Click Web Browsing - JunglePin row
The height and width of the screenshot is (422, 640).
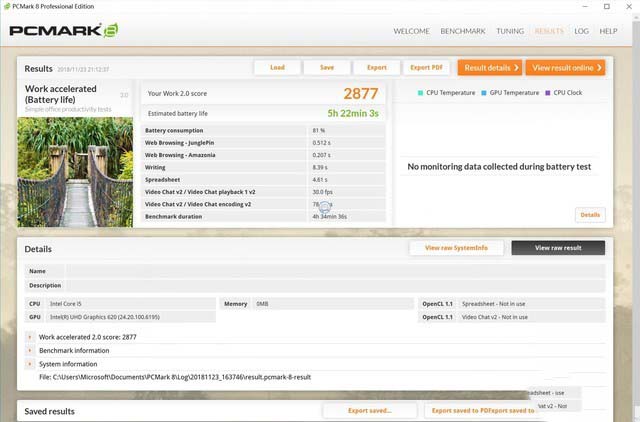263,142
